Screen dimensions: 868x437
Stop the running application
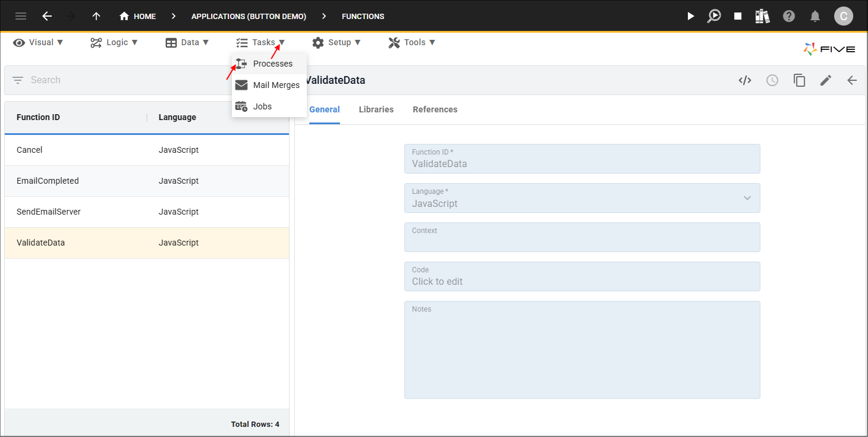click(x=738, y=16)
